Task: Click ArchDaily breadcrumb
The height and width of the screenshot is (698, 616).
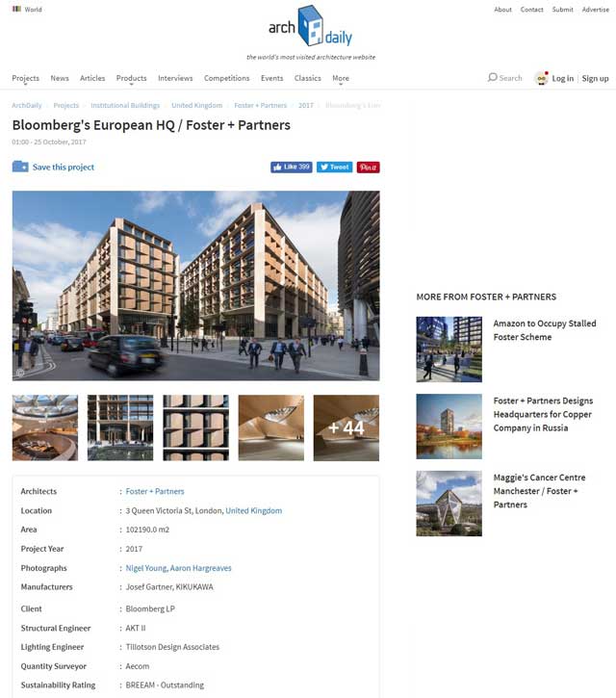Action: (27, 106)
